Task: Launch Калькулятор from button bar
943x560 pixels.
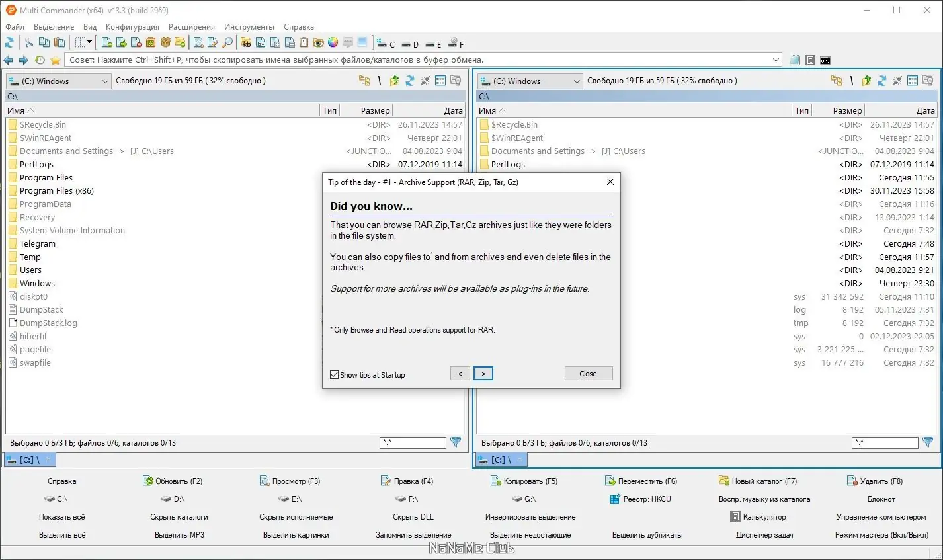Action: click(758, 517)
